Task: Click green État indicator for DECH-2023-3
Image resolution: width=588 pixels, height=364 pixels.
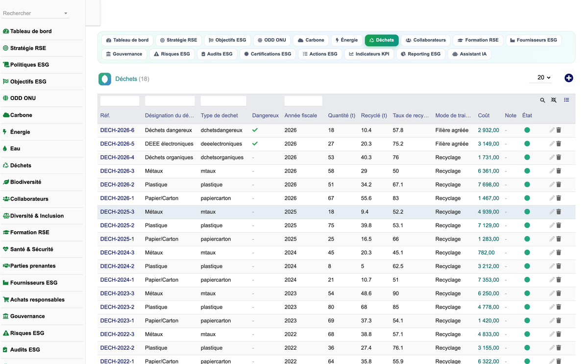Action: pos(527,293)
